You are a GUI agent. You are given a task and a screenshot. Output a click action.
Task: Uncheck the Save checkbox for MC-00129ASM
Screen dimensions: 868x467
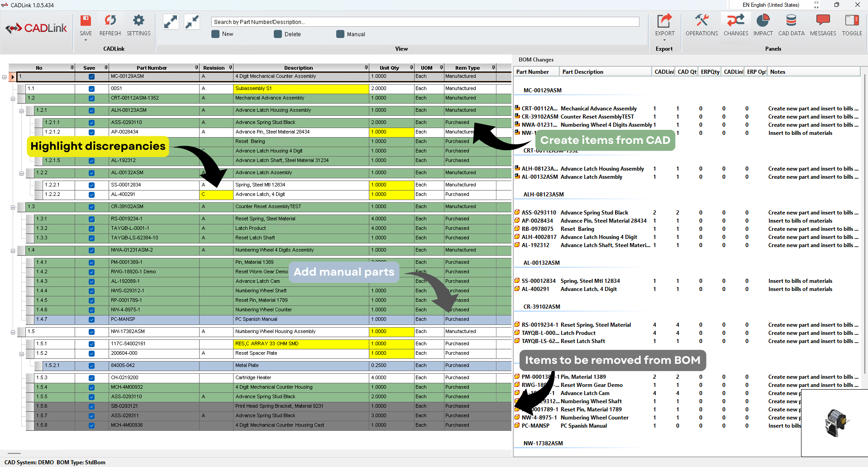pos(91,77)
